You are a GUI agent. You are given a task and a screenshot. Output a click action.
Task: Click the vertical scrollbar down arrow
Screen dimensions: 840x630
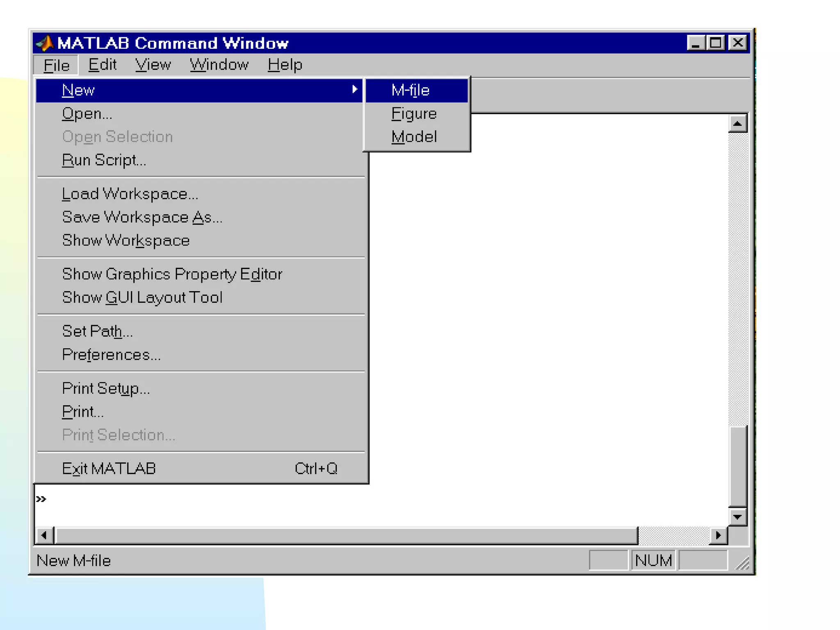click(737, 517)
